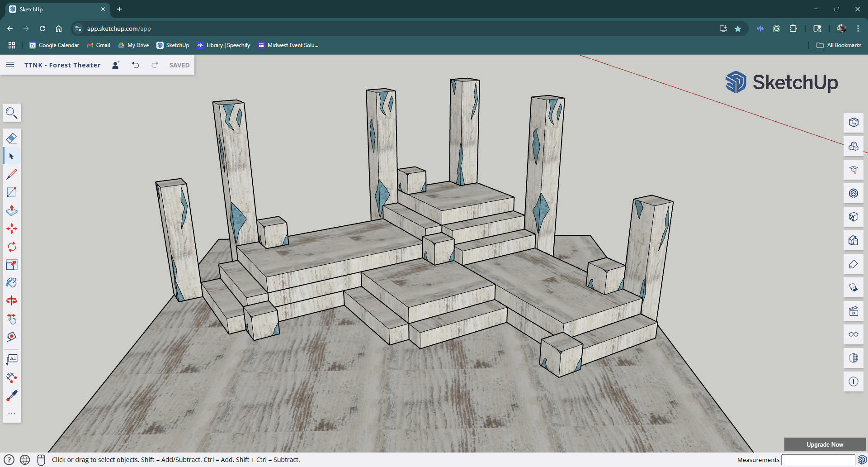868x467 pixels.
Task: Open Google Calendar bookmark
Action: (54, 45)
